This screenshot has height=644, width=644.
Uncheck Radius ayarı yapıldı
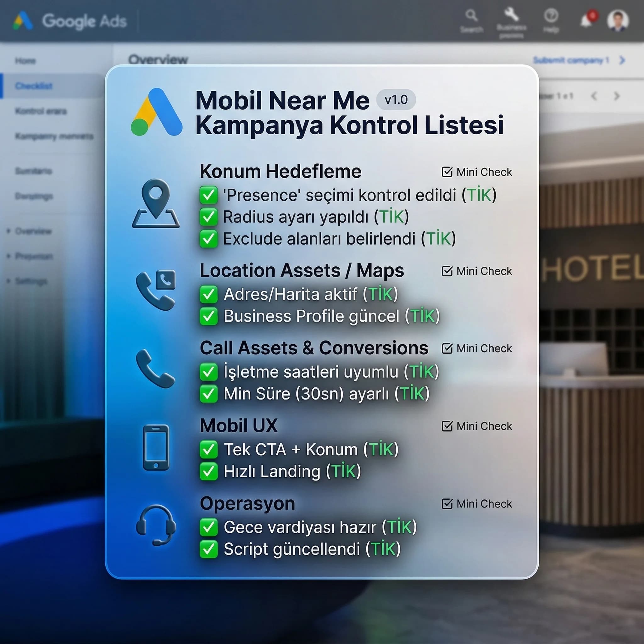(x=208, y=217)
